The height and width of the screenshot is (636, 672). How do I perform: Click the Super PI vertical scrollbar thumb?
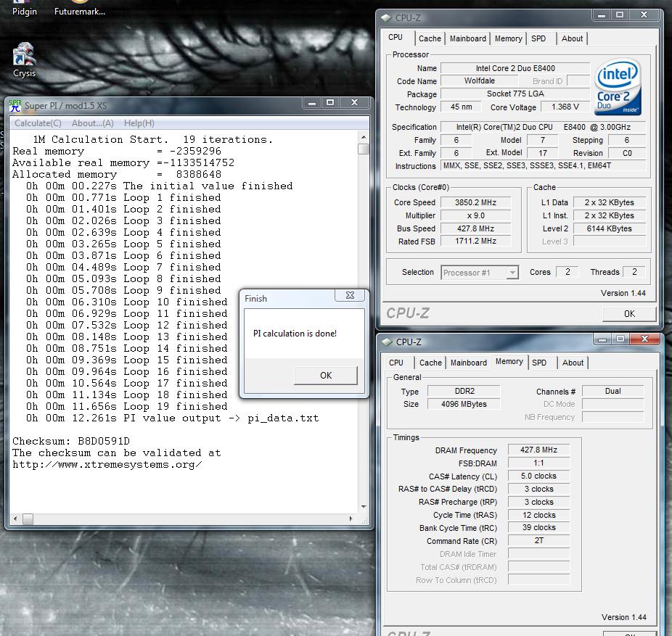(364, 149)
